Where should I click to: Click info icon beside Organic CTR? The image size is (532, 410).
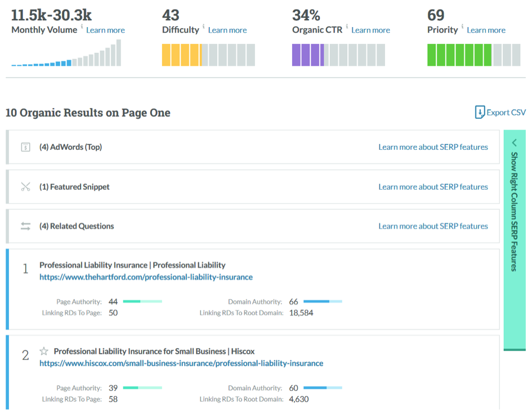point(347,27)
